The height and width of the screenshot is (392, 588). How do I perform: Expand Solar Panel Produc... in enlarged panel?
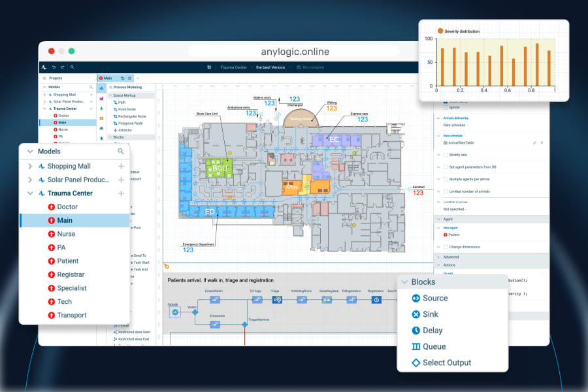pos(30,180)
